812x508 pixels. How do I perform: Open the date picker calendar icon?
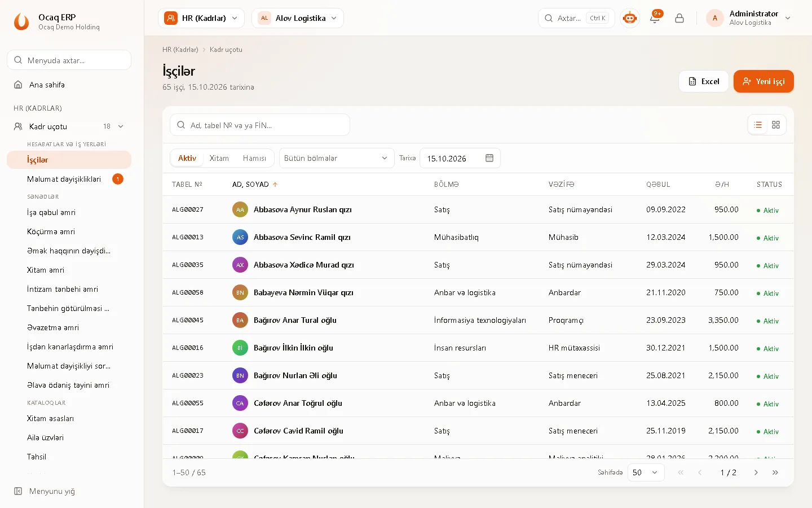[x=489, y=158]
